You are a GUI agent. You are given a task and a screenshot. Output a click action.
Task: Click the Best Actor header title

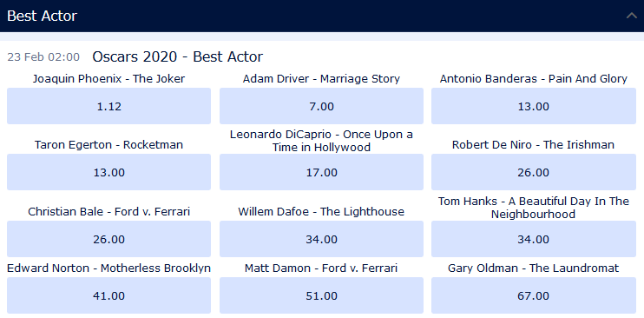[x=43, y=16]
